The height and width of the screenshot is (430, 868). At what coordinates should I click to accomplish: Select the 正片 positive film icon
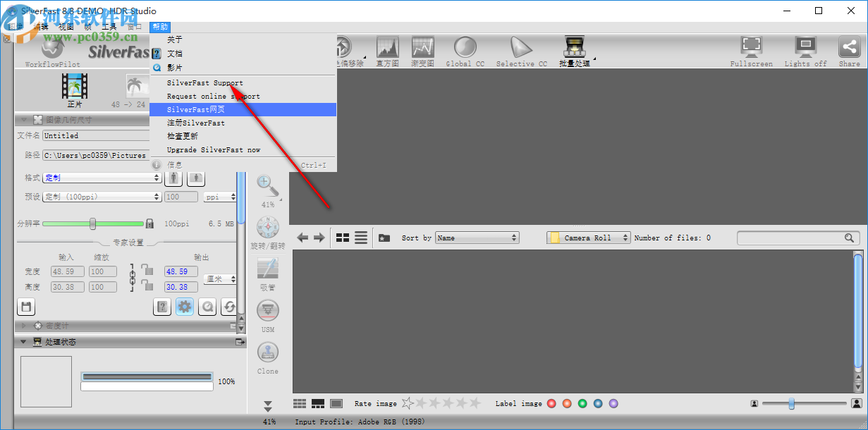pyautogui.click(x=74, y=86)
